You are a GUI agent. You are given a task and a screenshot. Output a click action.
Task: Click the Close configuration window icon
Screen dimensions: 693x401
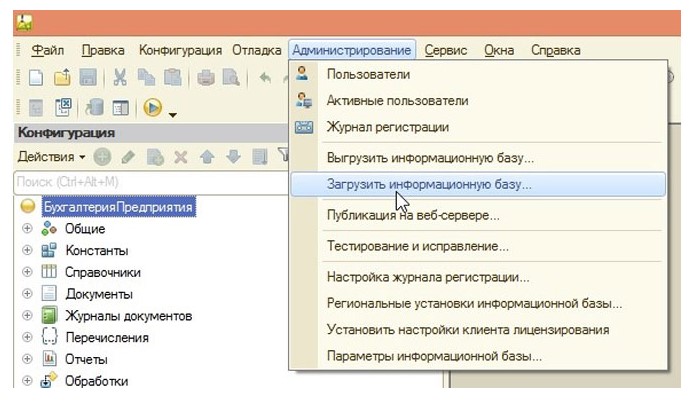click(63, 107)
